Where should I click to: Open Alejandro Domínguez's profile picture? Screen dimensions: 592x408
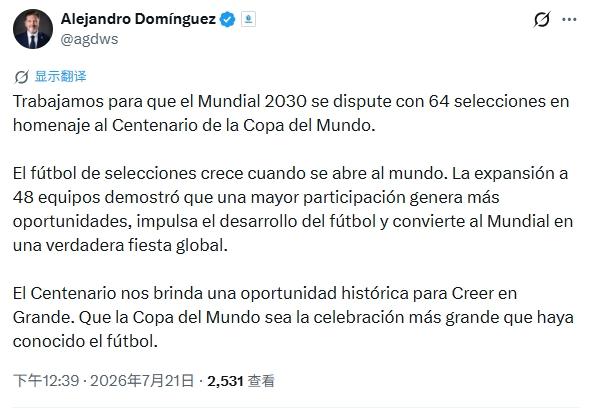tap(33, 29)
